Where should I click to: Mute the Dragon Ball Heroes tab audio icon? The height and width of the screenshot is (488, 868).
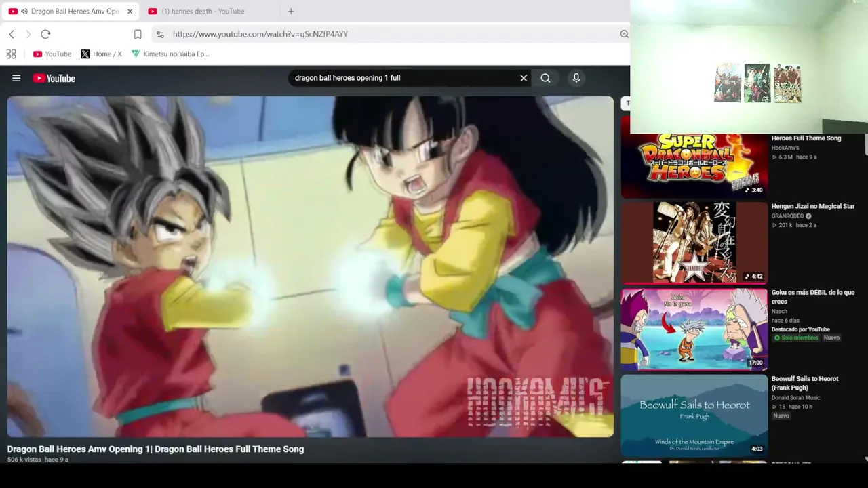click(24, 12)
